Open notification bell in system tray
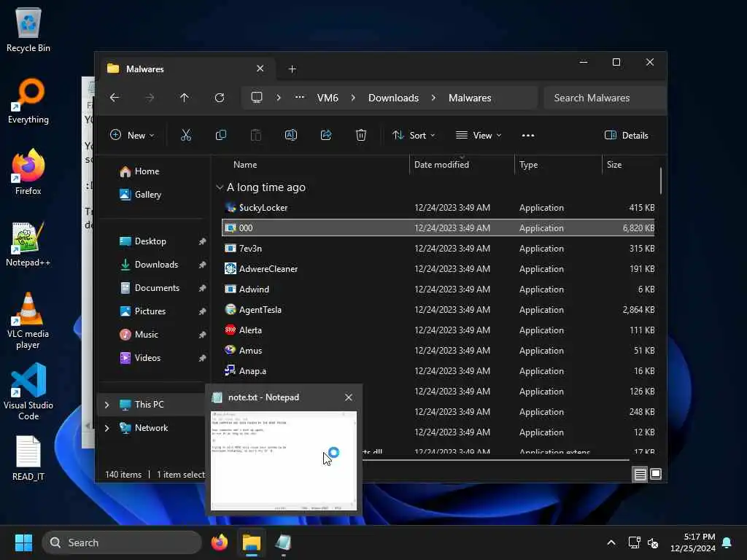 point(727,542)
